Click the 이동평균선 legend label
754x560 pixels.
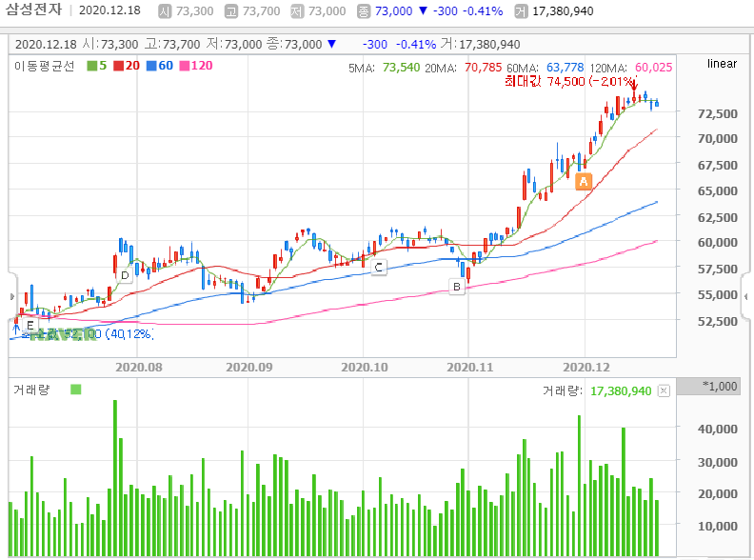click(x=44, y=66)
